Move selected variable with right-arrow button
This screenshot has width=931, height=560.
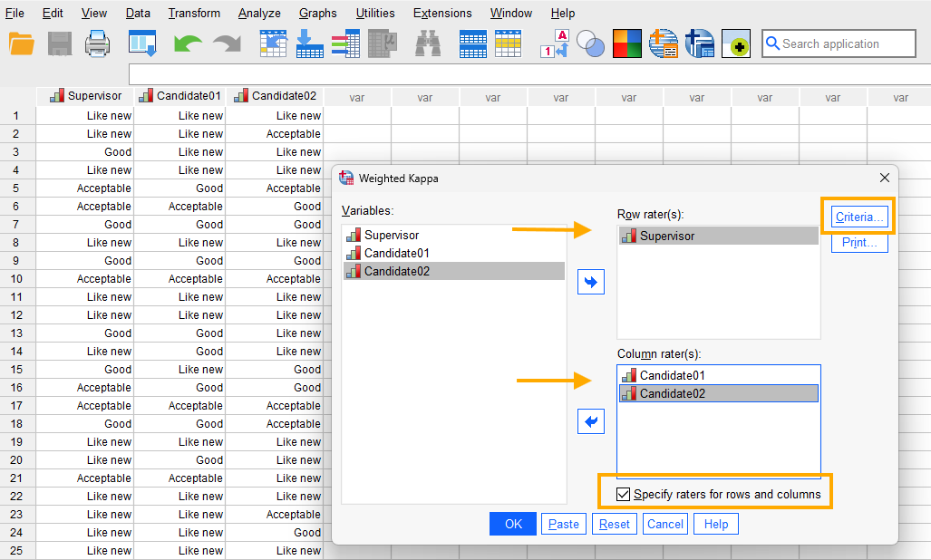point(590,281)
